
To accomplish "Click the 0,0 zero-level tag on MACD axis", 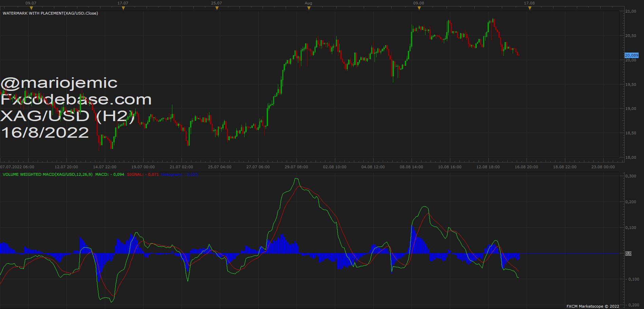I will (x=628, y=253).
